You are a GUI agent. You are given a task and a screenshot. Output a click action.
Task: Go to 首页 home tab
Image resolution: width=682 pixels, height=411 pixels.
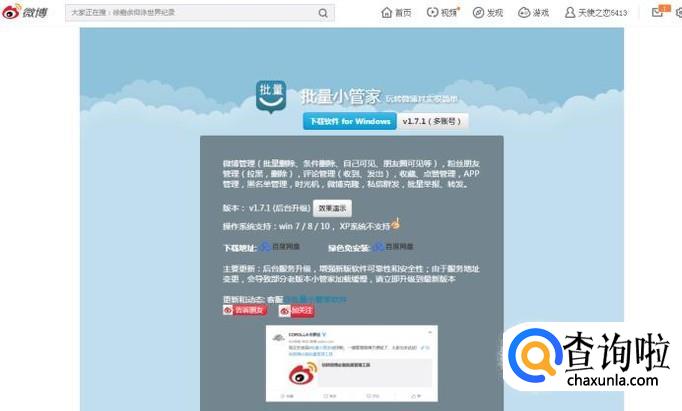(396, 13)
